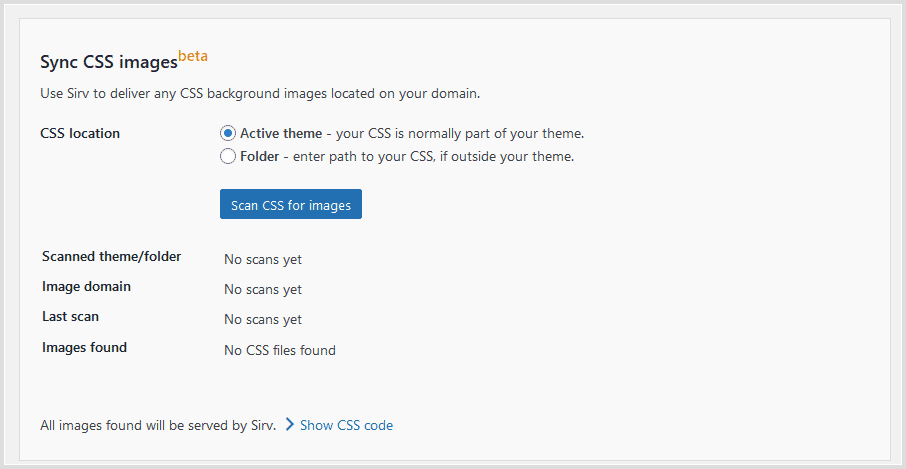
Task: Click the Last scan label
Action: (70, 317)
